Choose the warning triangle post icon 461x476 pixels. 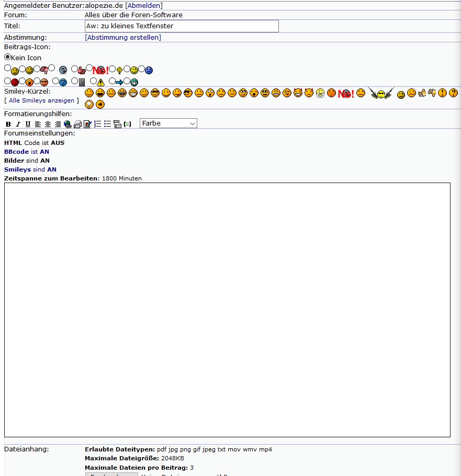94,81
